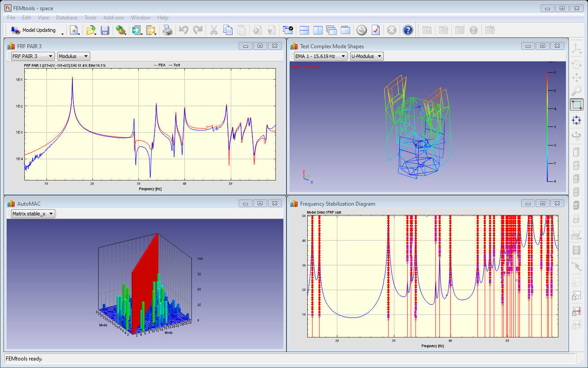
Task: Expand the Model Updating module arrow
Action: coord(63,34)
